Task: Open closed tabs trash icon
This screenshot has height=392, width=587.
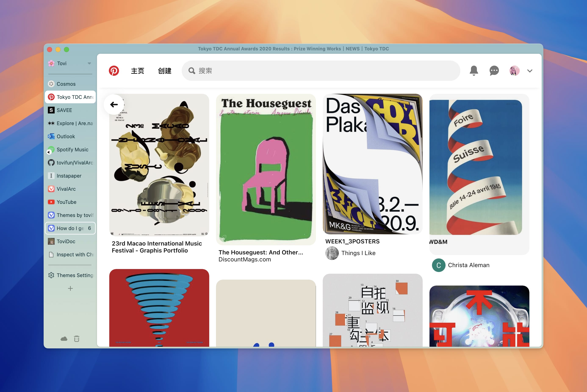Action: click(x=77, y=339)
